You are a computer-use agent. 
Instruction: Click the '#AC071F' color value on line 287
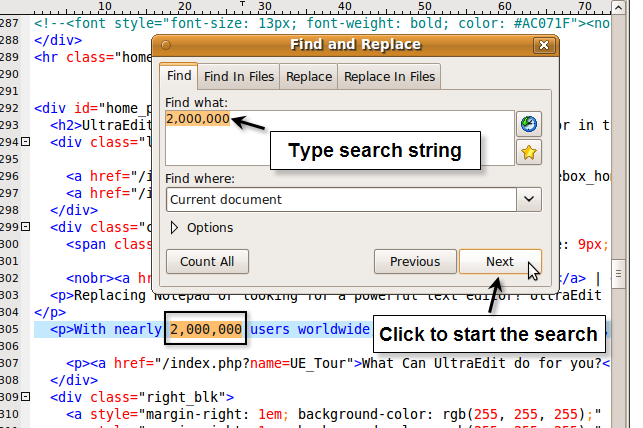coord(541,23)
